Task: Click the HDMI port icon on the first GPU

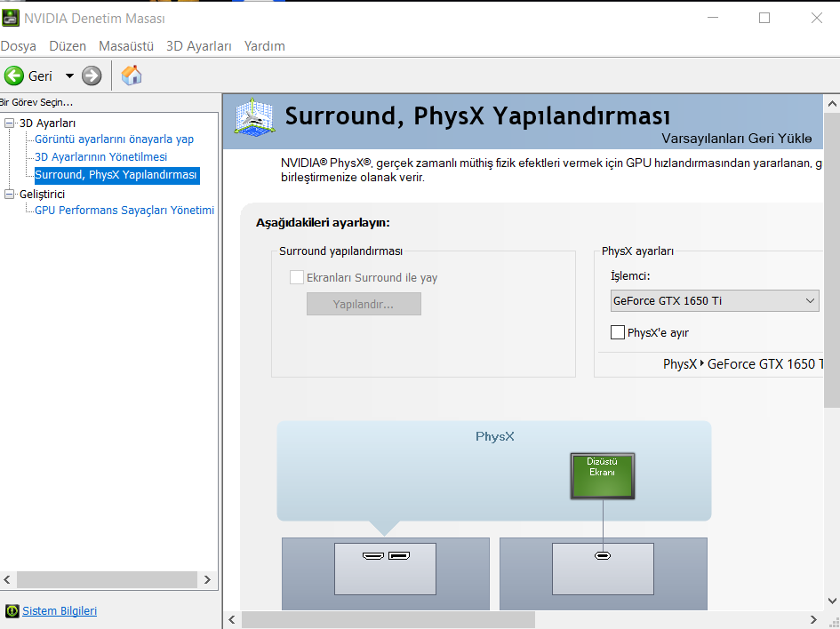Action: 373,555
